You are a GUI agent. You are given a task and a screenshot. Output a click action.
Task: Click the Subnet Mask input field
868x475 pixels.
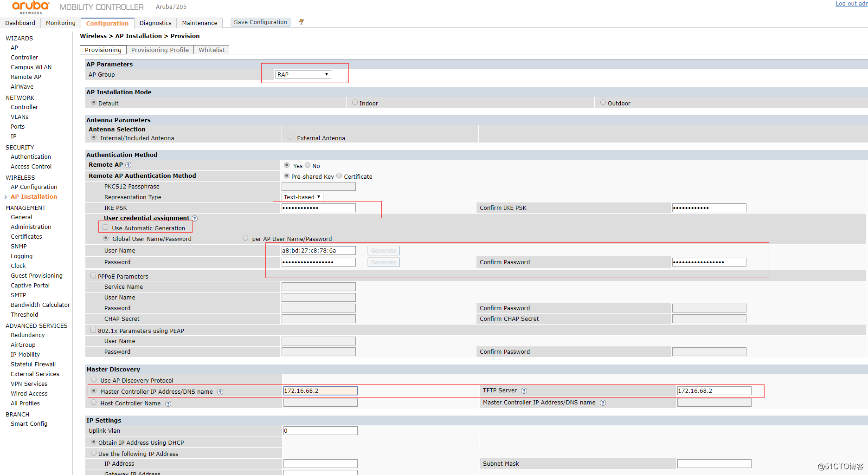tap(714, 463)
